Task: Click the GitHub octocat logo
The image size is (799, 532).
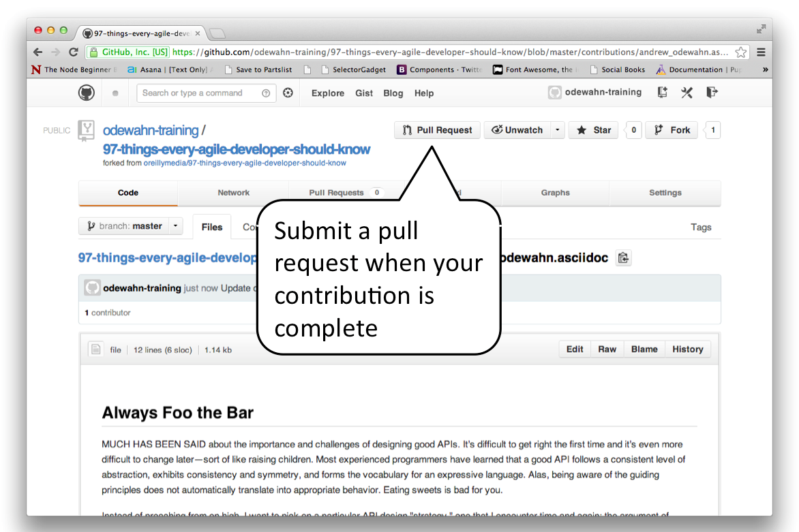Action: click(x=87, y=92)
